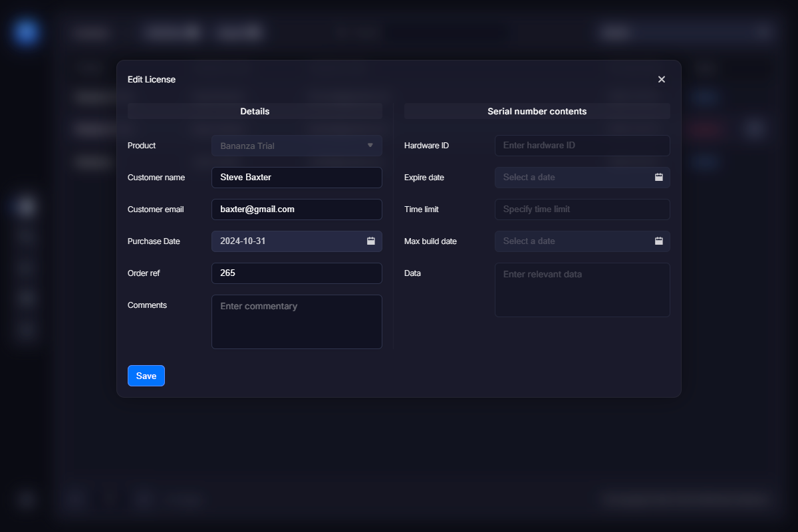Click the Save button
The width and height of the screenshot is (798, 532).
click(146, 376)
